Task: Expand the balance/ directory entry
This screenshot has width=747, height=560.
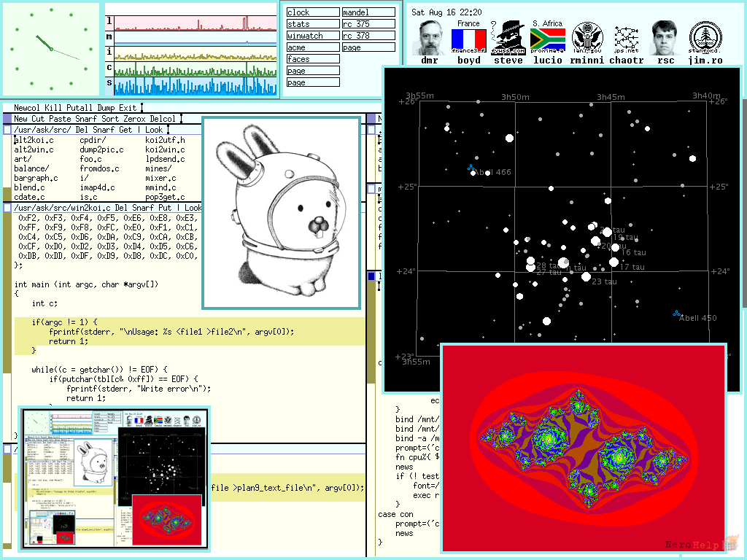Action: 31,168
